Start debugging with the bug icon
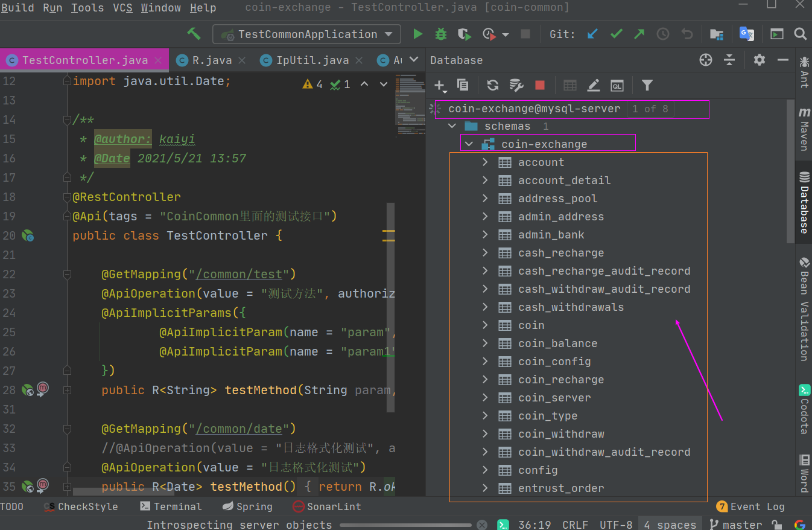Viewport: 812px width, 530px height. (x=441, y=34)
